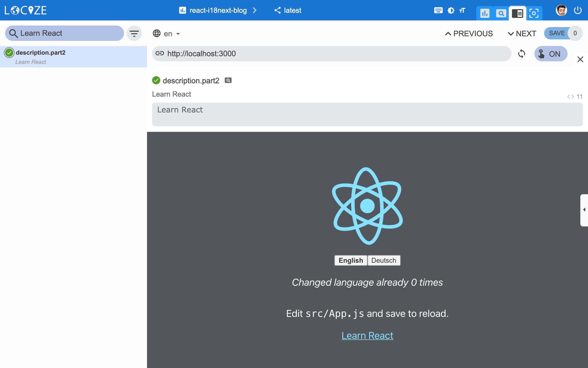Toggle the click-to-select ON switch

tap(551, 54)
